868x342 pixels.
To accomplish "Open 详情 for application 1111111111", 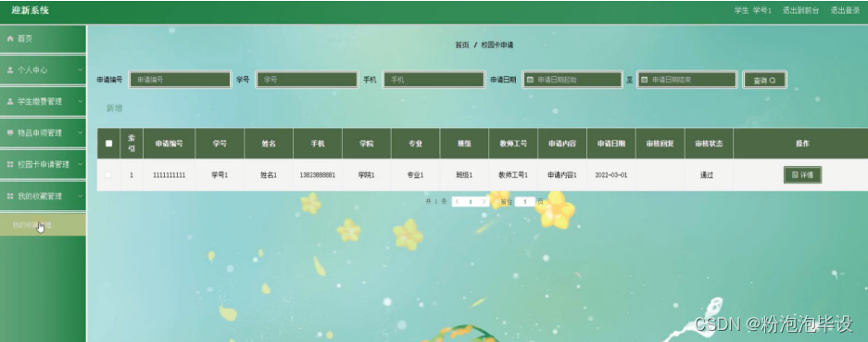I will pyautogui.click(x=802, y=174).
